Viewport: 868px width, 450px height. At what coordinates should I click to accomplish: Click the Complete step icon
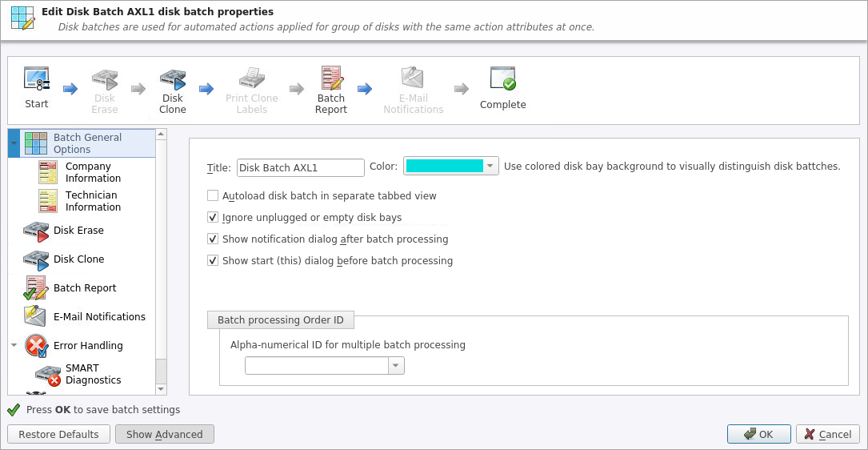[502, 79]
